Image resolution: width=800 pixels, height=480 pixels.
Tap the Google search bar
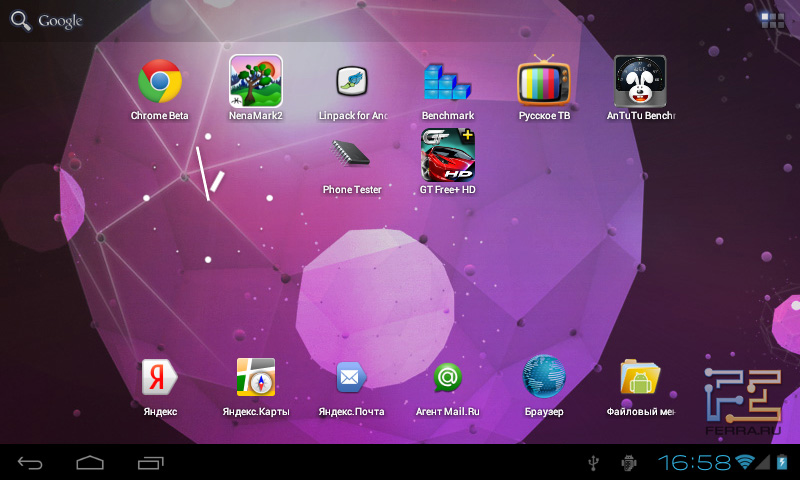[48, 21]
